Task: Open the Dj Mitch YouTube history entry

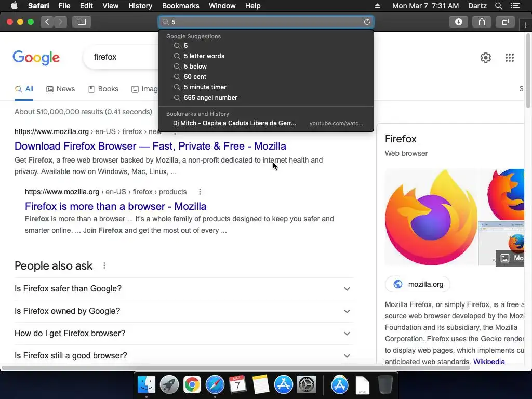Action: (266, 123)
